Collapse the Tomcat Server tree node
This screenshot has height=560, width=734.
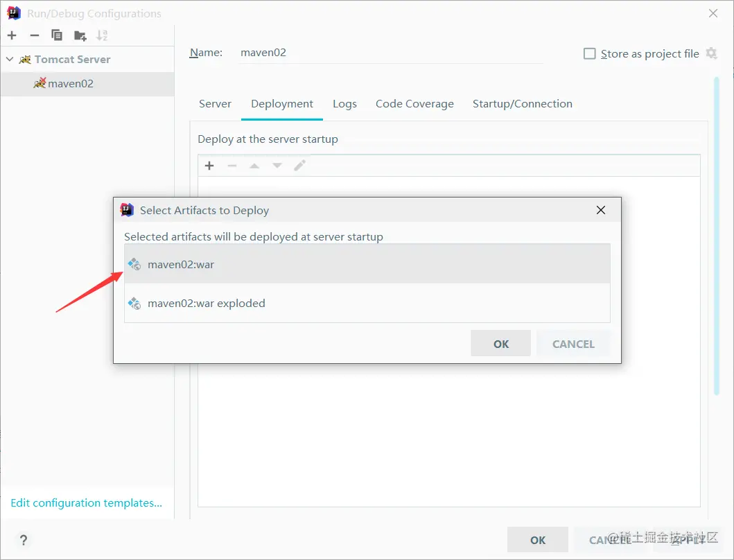(x=10, y=60)
